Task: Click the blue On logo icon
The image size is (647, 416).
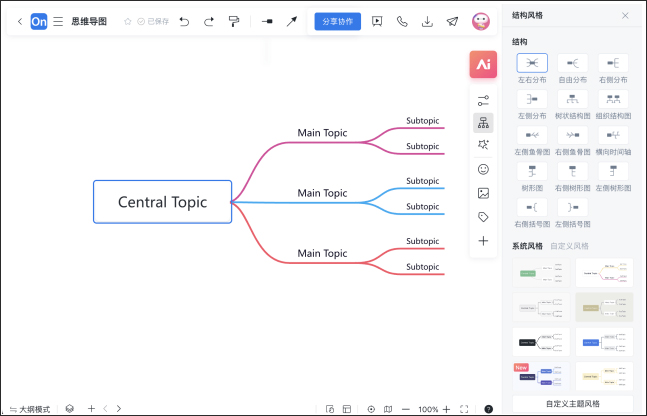Action: 39,21
